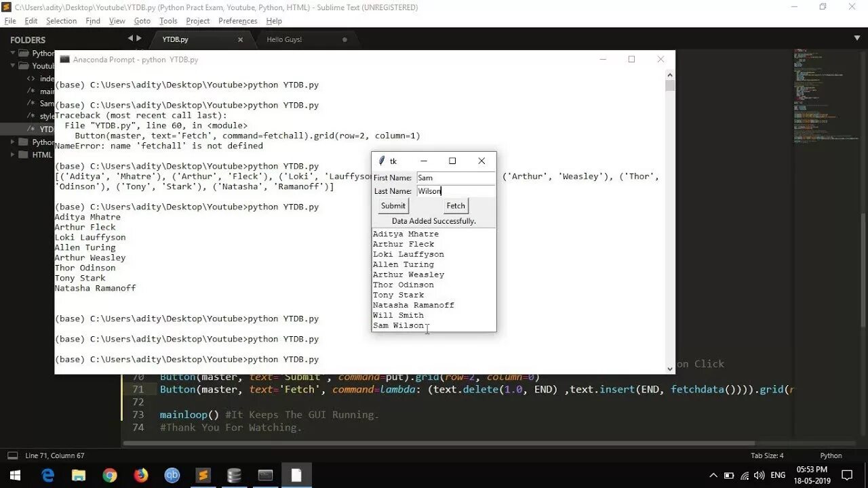Open the database browser taskbar icon
868x488 pixels.
pos(234,476)
